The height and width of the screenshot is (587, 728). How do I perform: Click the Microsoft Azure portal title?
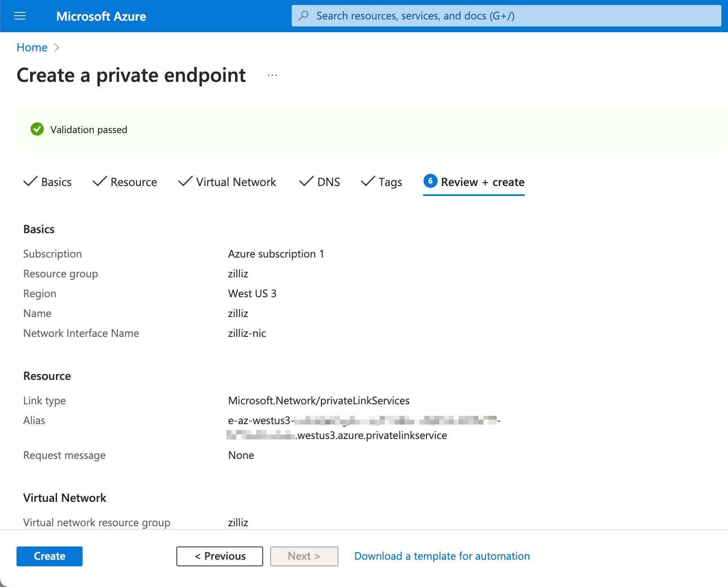pyautogui.click(x=101, y=16)
